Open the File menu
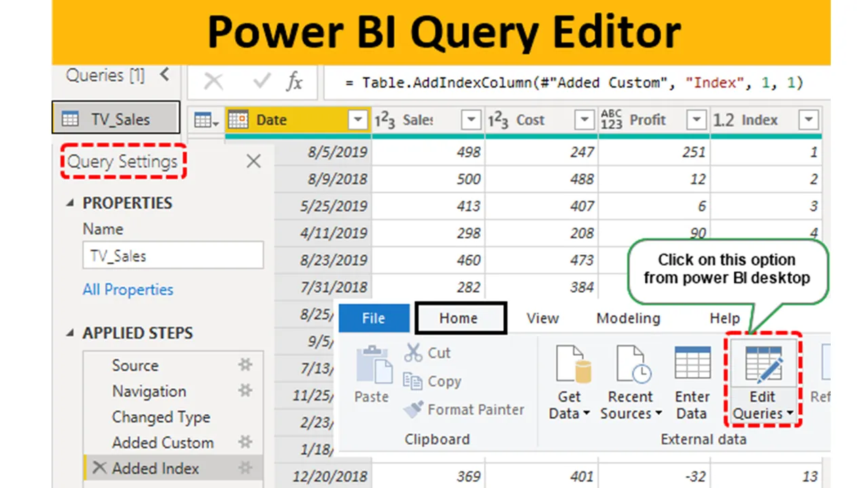The image size is (868, 488). (x=374, y=319)
